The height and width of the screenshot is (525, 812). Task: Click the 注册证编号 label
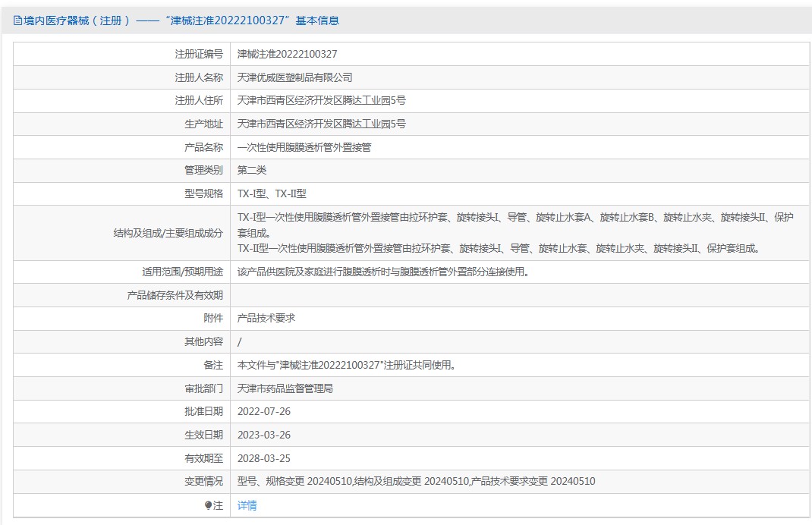pos(199,54)
